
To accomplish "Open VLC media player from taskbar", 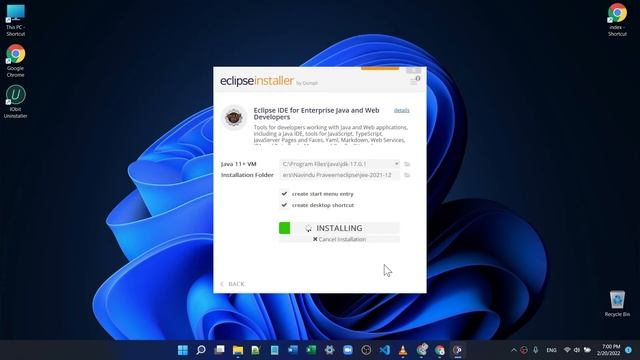I will [403, 350].
